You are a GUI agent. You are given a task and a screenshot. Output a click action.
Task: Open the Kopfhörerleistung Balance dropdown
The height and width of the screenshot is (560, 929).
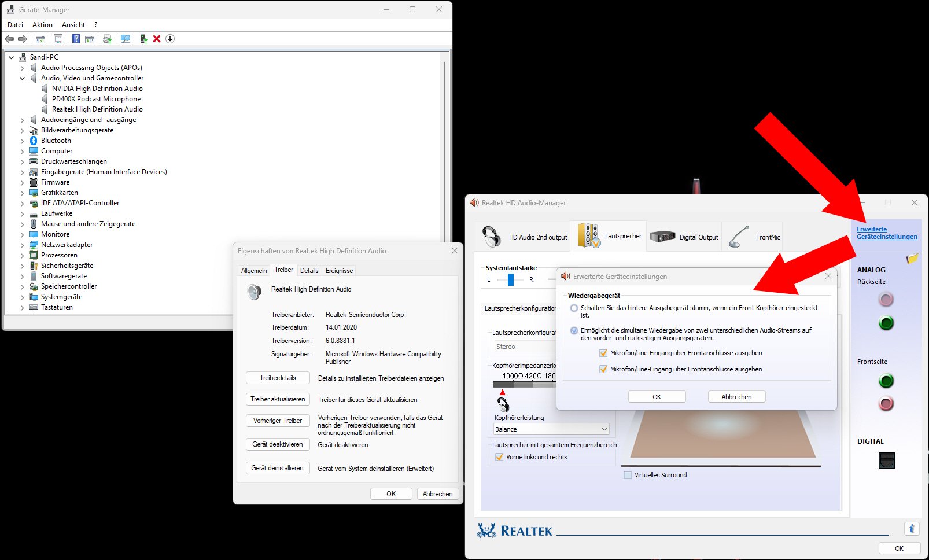coord(604,429)
